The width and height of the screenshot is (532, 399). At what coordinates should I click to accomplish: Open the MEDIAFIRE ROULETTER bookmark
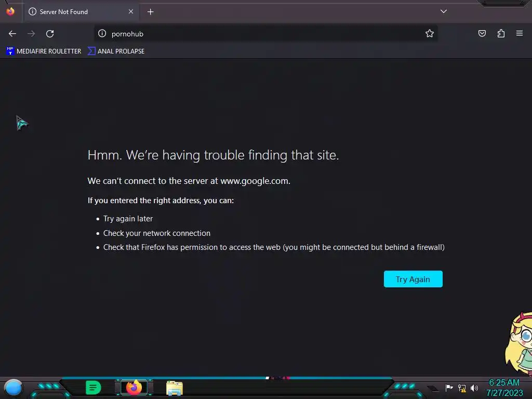(x=44, y=51)
